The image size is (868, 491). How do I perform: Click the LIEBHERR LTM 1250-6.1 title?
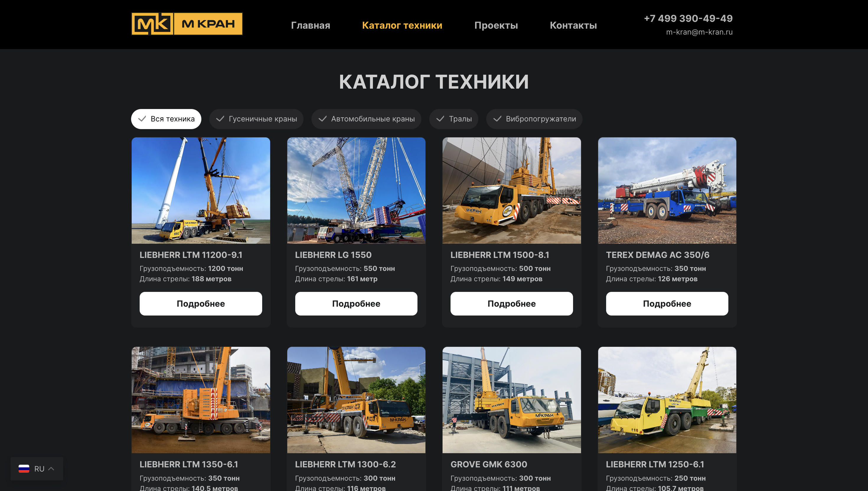point(655,464)
